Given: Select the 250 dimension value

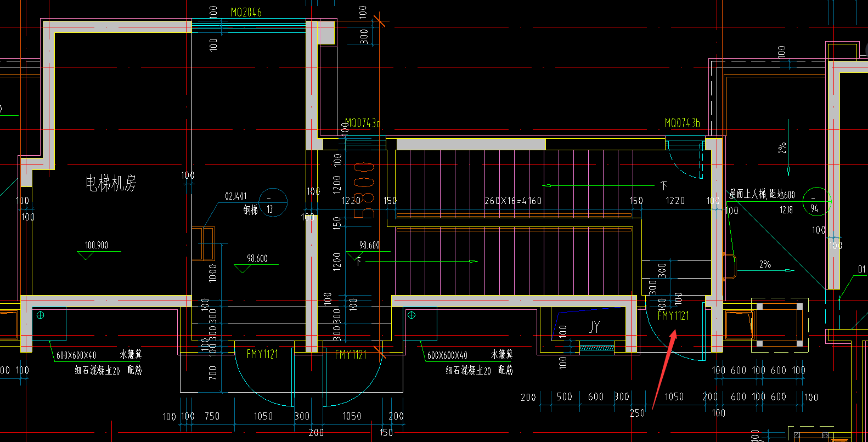Looking at the screenshot, I should coord(637,413).
